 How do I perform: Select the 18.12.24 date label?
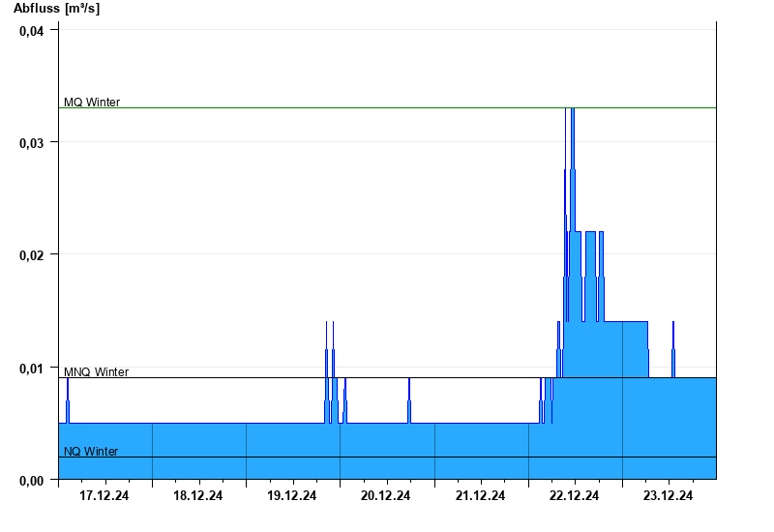[198, 495]
